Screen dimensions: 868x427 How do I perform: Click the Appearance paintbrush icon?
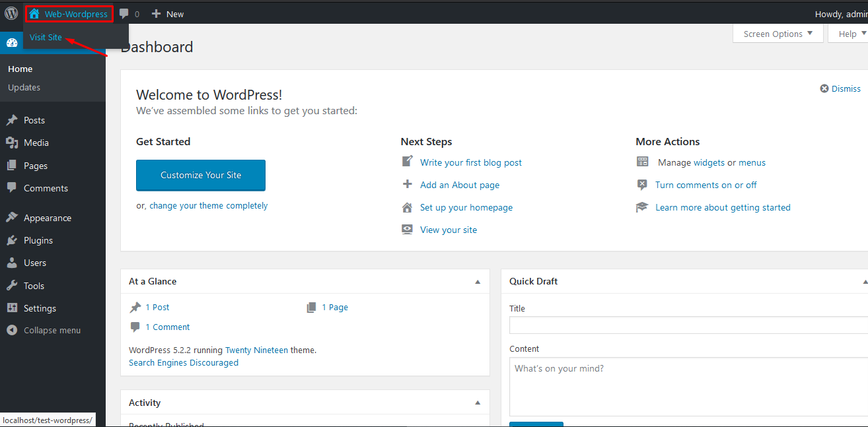12,218
